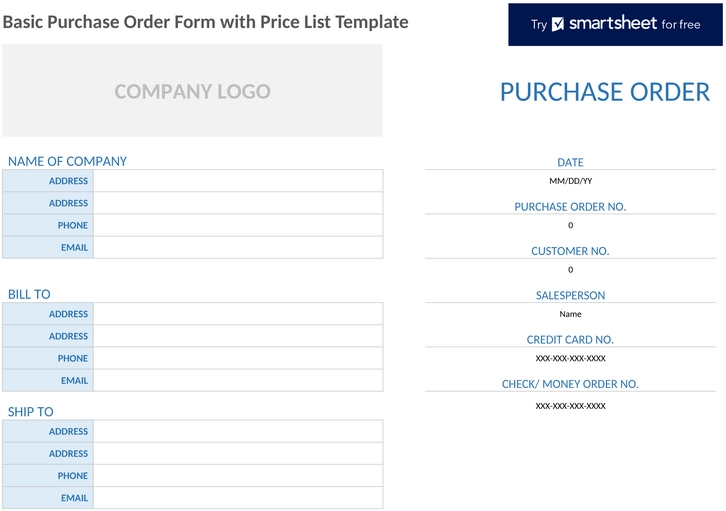
Task: Click the Ship To EMAIL field
Action: click(x=238, y=498)
